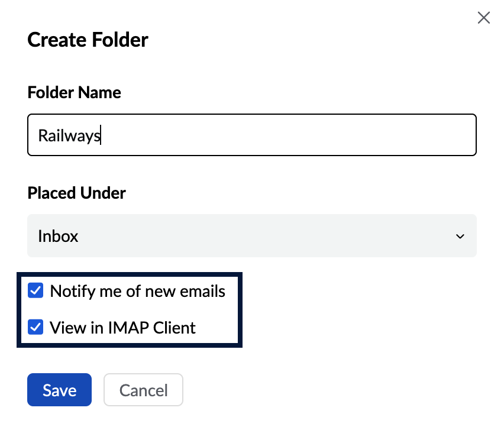Click the Create Folder dialog title

[88, 40]
